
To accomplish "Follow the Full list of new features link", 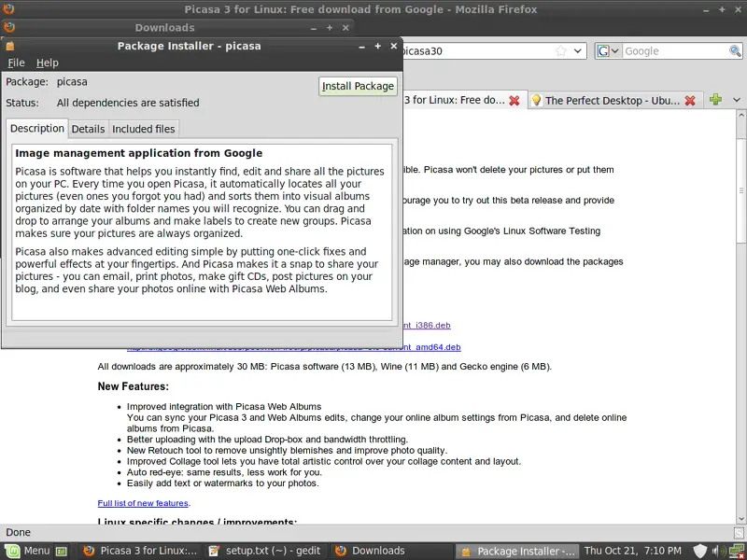I will point(143,503).
